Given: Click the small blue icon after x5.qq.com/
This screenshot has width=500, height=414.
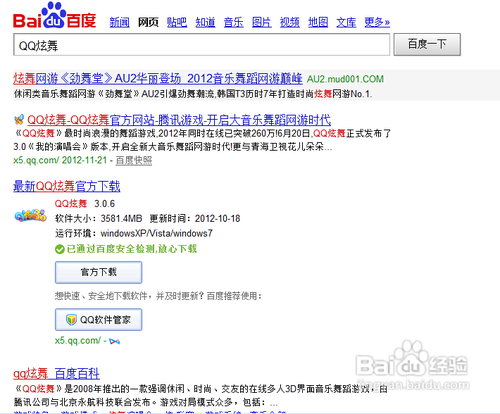Looking at the screenshot, I should coord(114,341).
